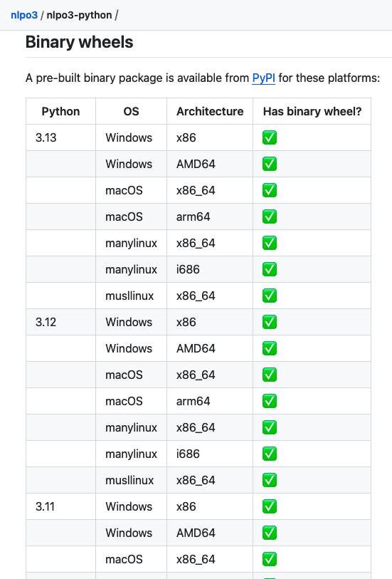Click the check mark for manylinux i686 under Python 3.12

270,454
